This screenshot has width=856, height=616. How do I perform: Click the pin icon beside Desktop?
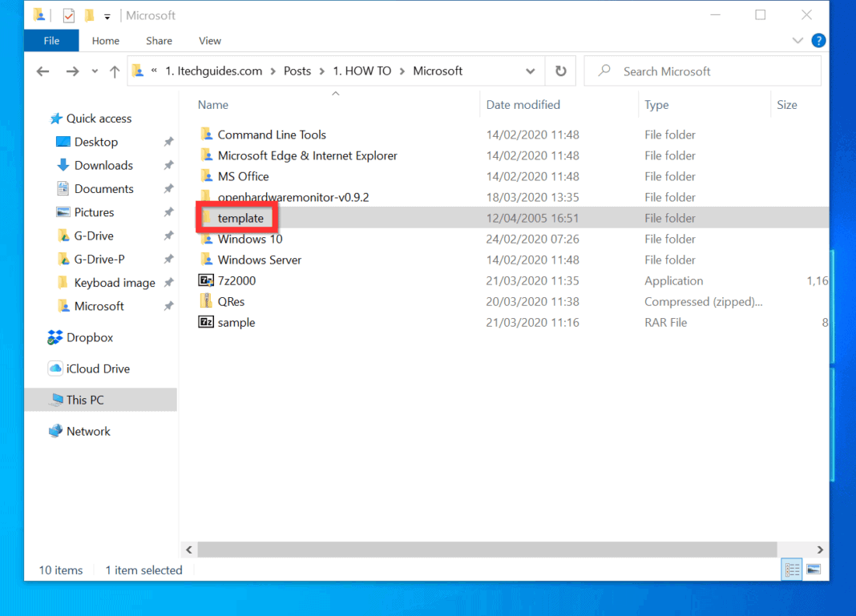click(x=168, y=142)
